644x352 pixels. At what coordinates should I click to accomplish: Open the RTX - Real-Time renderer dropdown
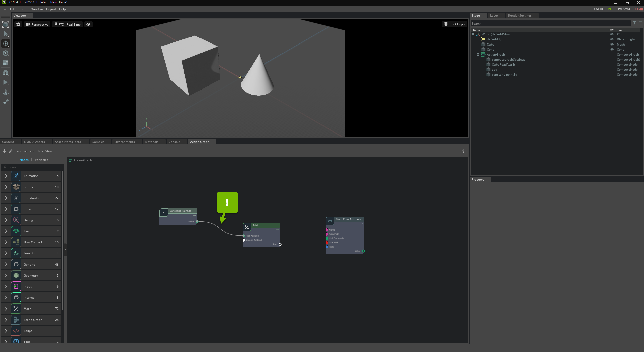(67, 24)
